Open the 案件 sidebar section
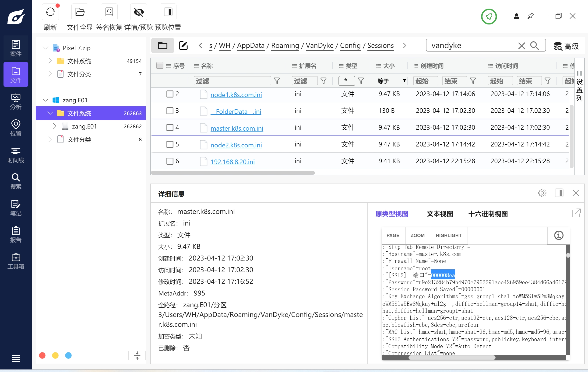 pos(16,48)
